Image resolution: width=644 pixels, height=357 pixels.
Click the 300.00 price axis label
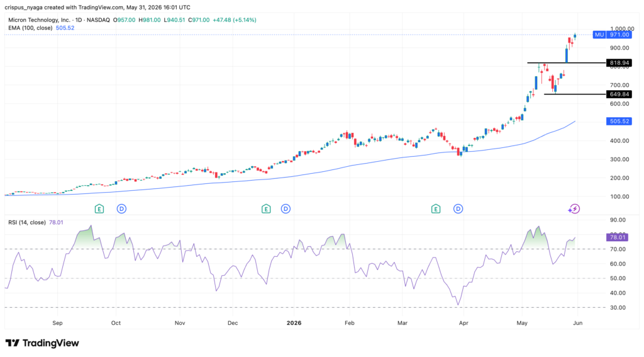coord(619,159)
